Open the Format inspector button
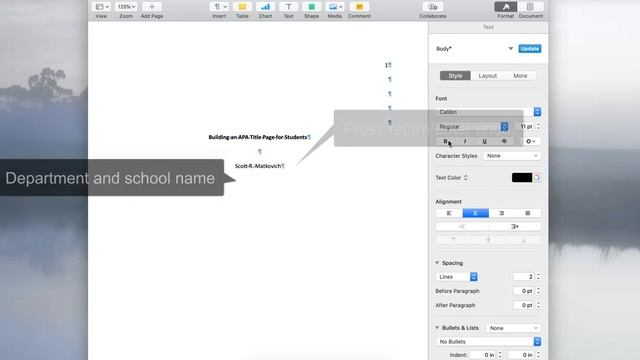The width and height of the screenshot is (640, 360). pyautogui.click(x=506, y=7)
